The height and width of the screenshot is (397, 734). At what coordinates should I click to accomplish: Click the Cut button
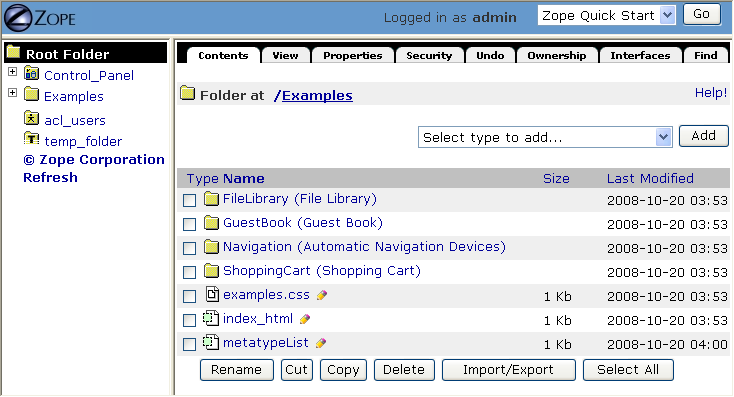(296, 370)
